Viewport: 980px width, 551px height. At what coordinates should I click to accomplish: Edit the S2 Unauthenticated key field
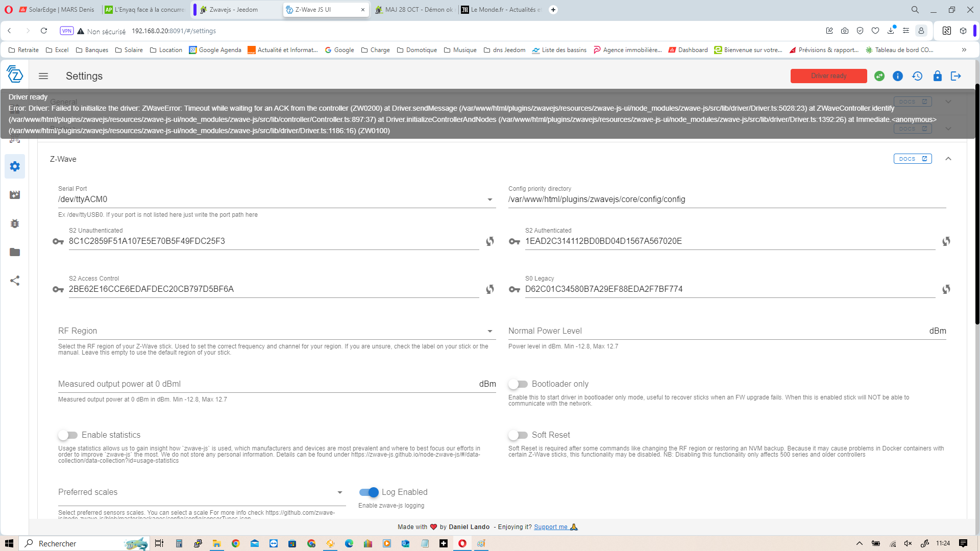pos(274,241)
